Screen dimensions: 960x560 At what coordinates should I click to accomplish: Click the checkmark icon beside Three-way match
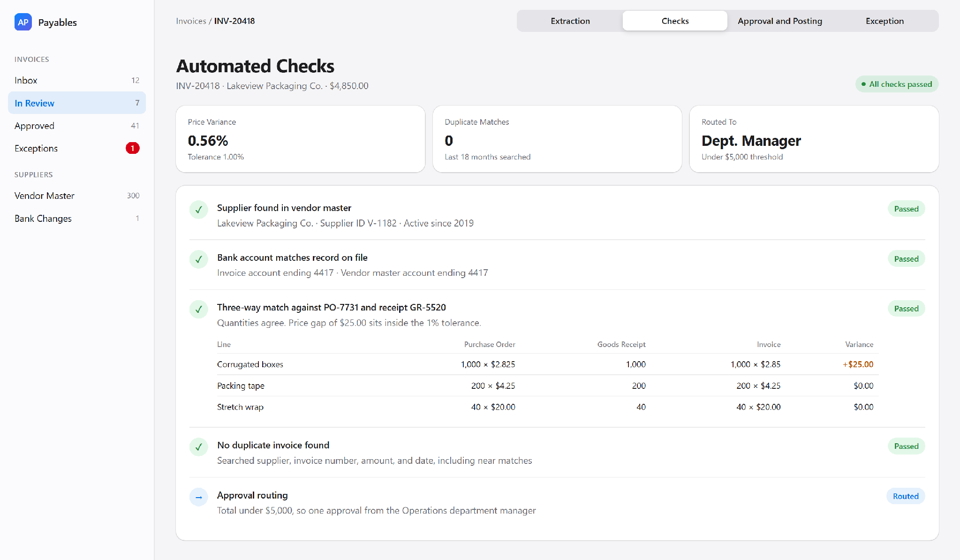click(x=198, y=309)
